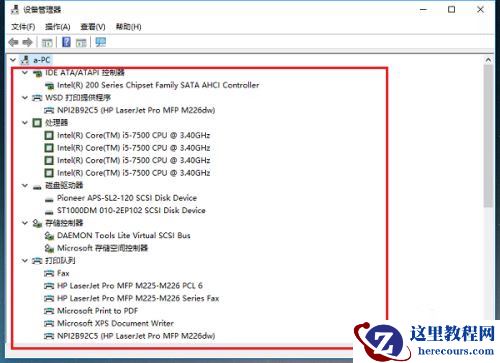Select HP LaserJet Pro MFP M225-M226 Series Fax
Viewport: 500px width, 363px height.
click(138, 298)
